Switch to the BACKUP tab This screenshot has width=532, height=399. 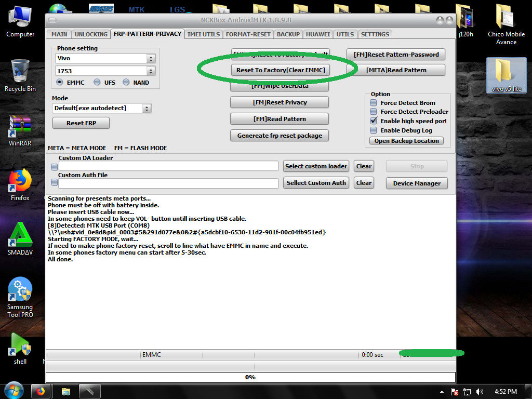tap(288, 34)
